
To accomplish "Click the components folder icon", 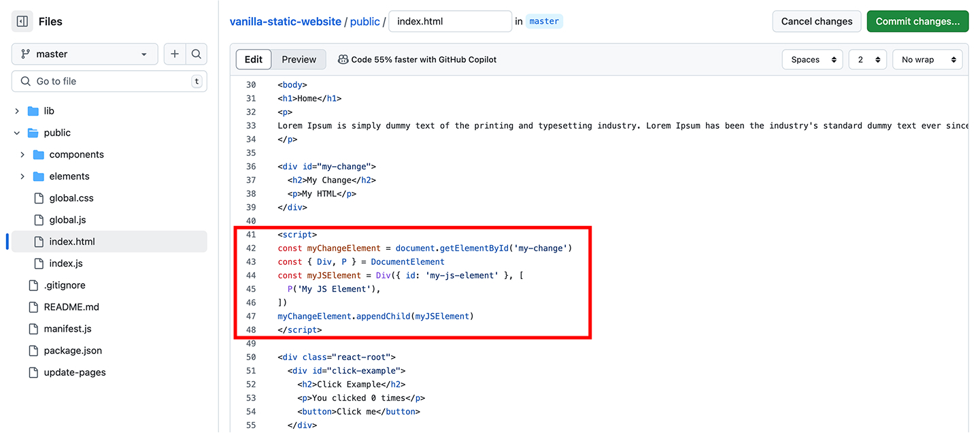I will (x=38, y=155).
